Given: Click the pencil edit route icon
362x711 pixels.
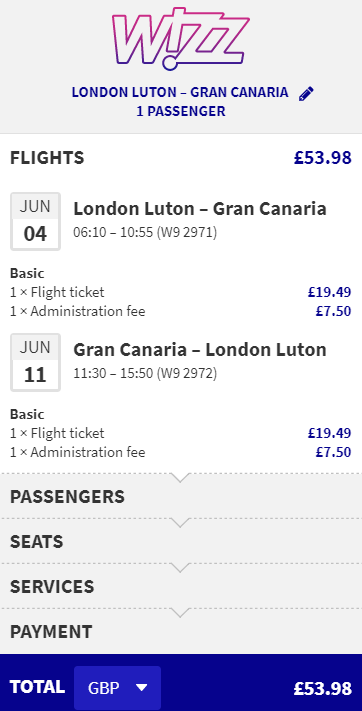Looking at the screenshot, I should click(306, 93).
